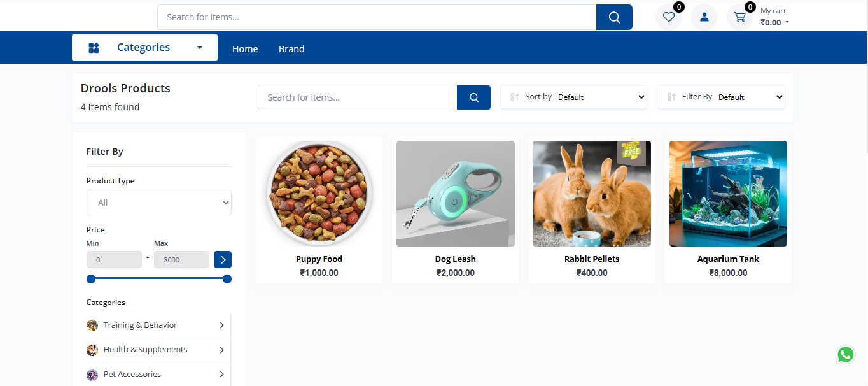Click the Categories grid icon
868x386 pixels.
click(94, 48)
